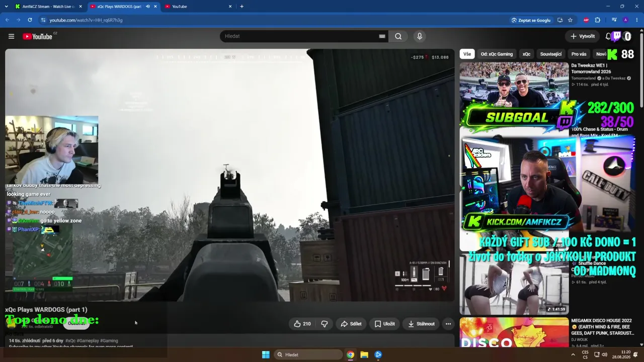Select the 'Pro vás' filter chip
This screenshot has width=644, height=362.
[x=579, y=54]
